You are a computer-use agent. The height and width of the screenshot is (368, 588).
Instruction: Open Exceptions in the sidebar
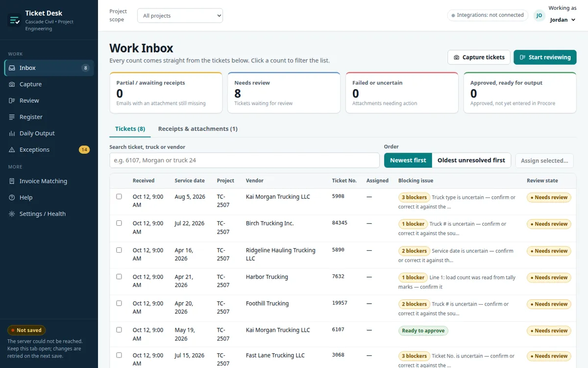49,150
